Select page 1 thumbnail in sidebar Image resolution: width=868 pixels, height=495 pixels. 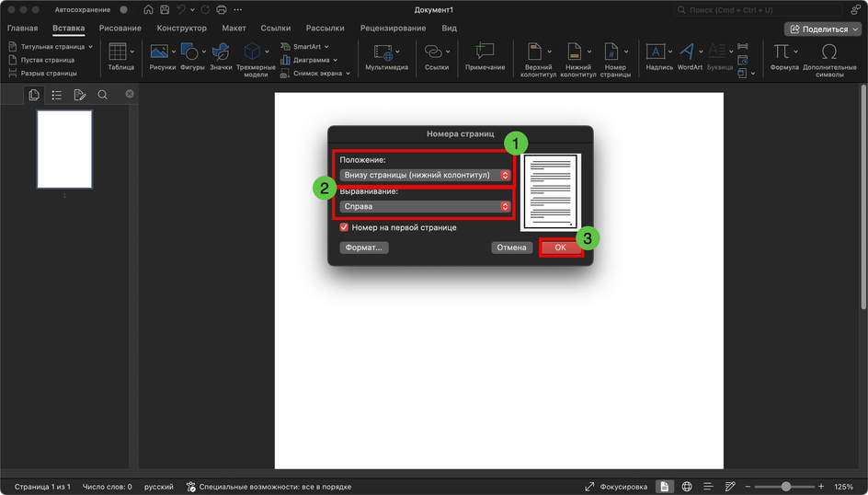pyautogui.click(x=64, y=149)
